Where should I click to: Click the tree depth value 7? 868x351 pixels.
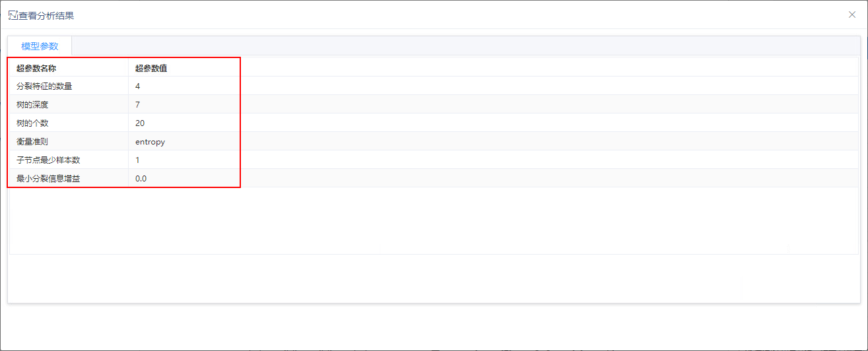coord(137,104)
